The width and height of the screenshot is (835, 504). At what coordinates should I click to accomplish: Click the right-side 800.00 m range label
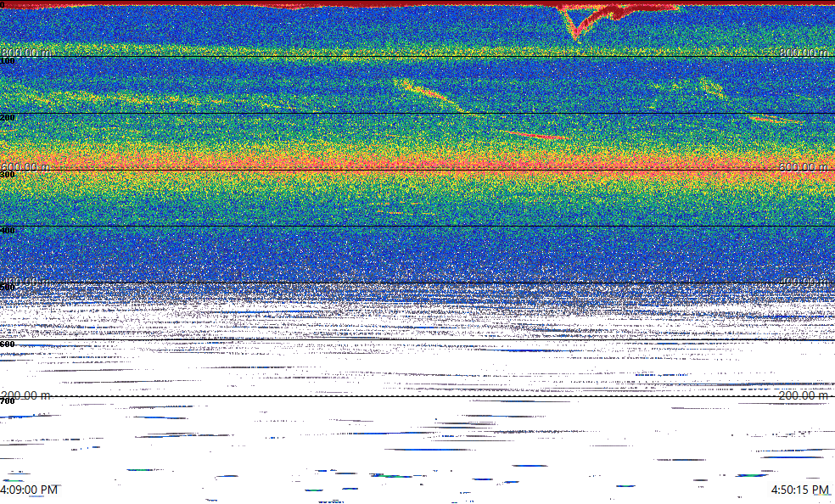click(x=804, y=52)
